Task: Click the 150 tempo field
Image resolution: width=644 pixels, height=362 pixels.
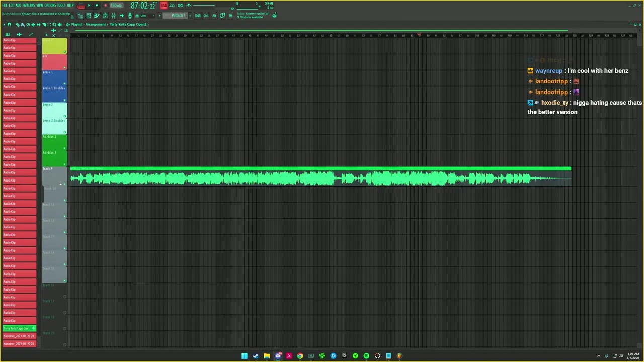Action: tap(116, 6)
